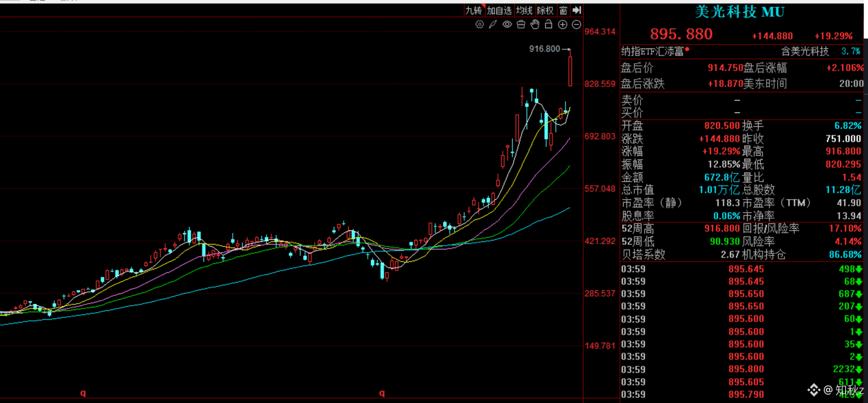Click the 421.292 price axis label
Viewport: 868px width, 403px height.
point(600,241)
